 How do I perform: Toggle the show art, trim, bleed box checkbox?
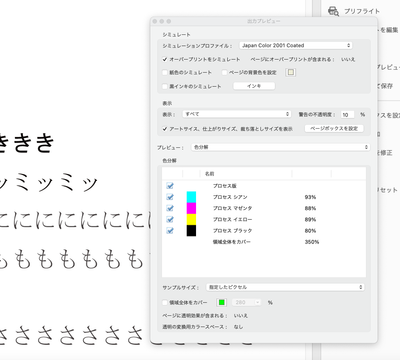tap(165, 129)
